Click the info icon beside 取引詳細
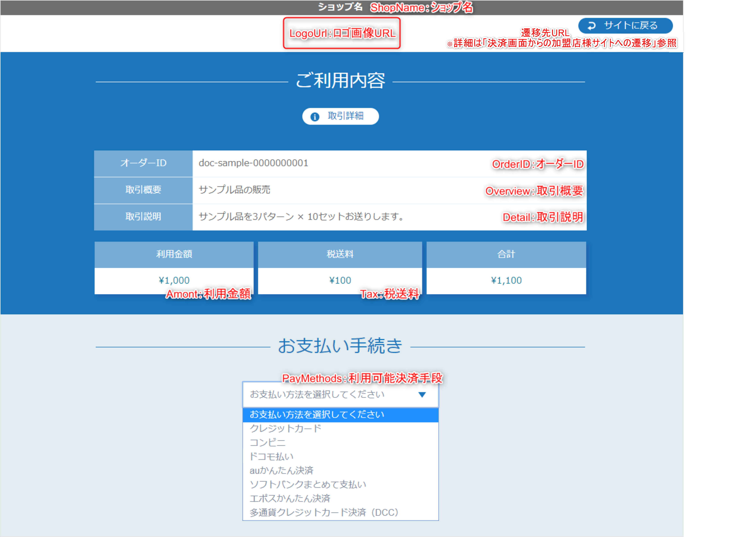The height and width of the screenshot is (537, 756). pyautogui.click(x=315, y=116)
